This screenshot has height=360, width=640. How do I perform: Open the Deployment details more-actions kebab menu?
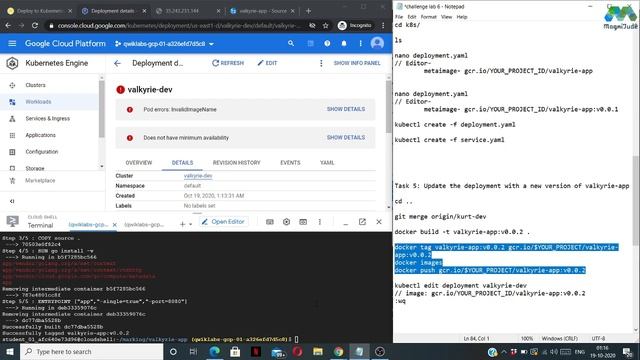coord(321,63)
